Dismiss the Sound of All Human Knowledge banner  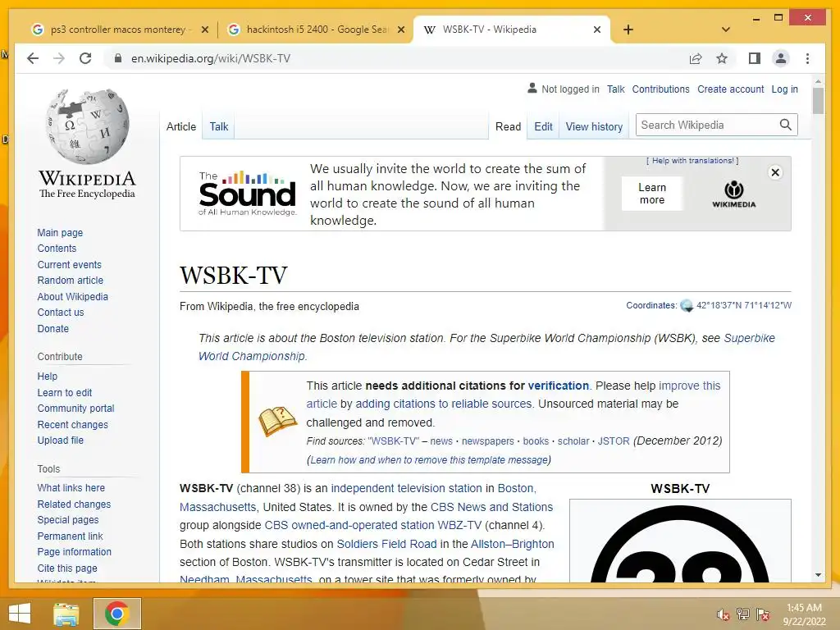[x=775, y=172]
